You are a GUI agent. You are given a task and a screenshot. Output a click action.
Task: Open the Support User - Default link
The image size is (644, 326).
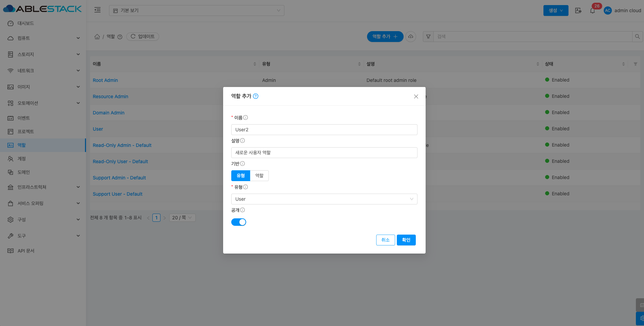point(117,194)
